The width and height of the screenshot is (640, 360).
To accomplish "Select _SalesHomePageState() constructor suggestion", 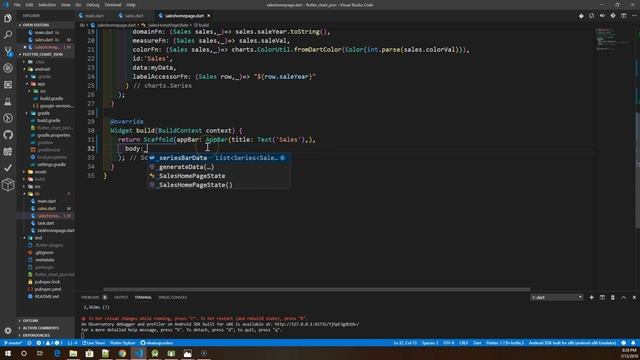I will click(219, 185).
